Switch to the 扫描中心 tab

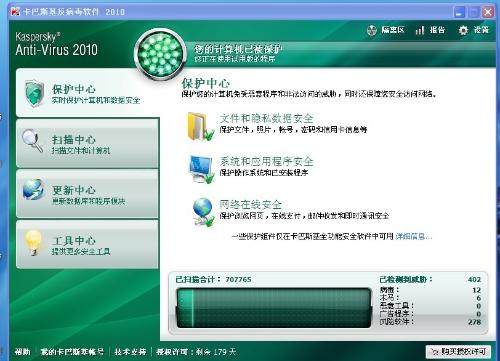click(x=87, y=143)
